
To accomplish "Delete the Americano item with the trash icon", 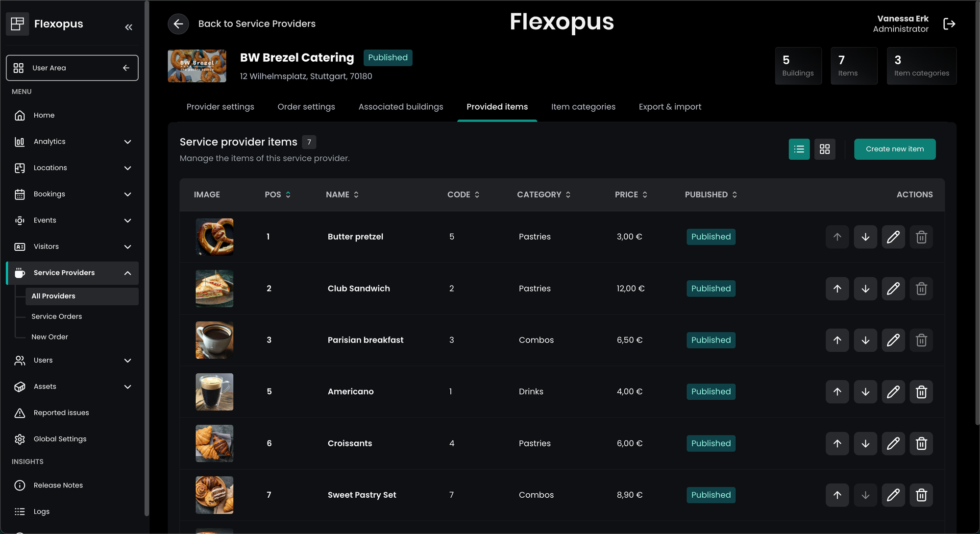I will [921, 392].
